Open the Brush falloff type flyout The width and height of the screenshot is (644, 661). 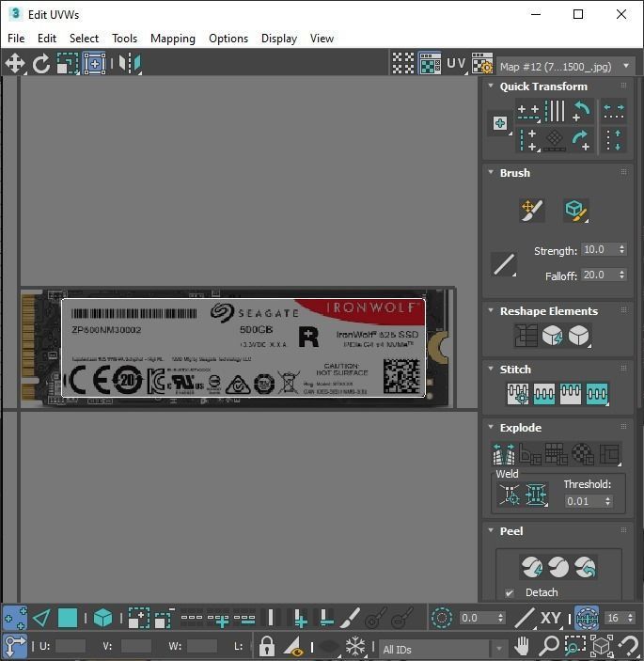[x=504, y=264]
